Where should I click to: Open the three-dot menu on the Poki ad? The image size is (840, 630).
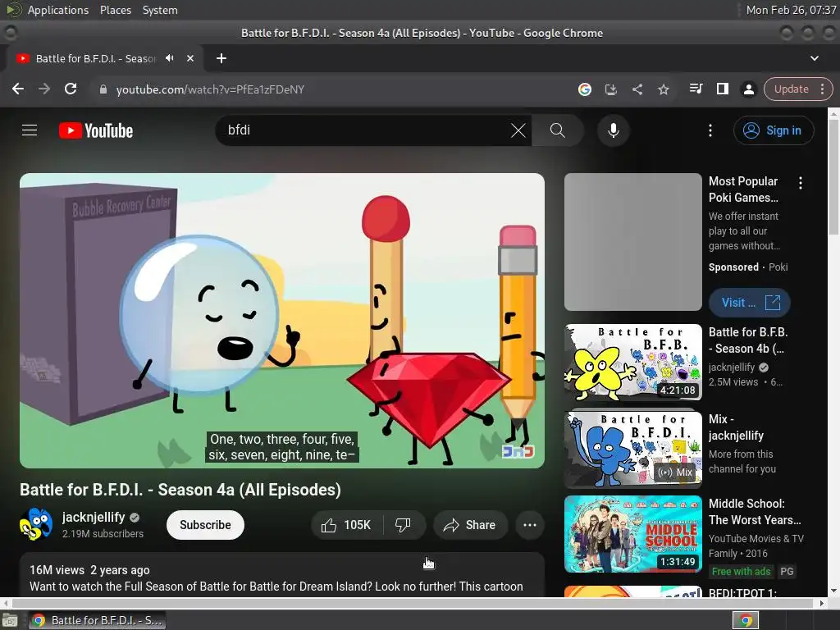point(801,183)
